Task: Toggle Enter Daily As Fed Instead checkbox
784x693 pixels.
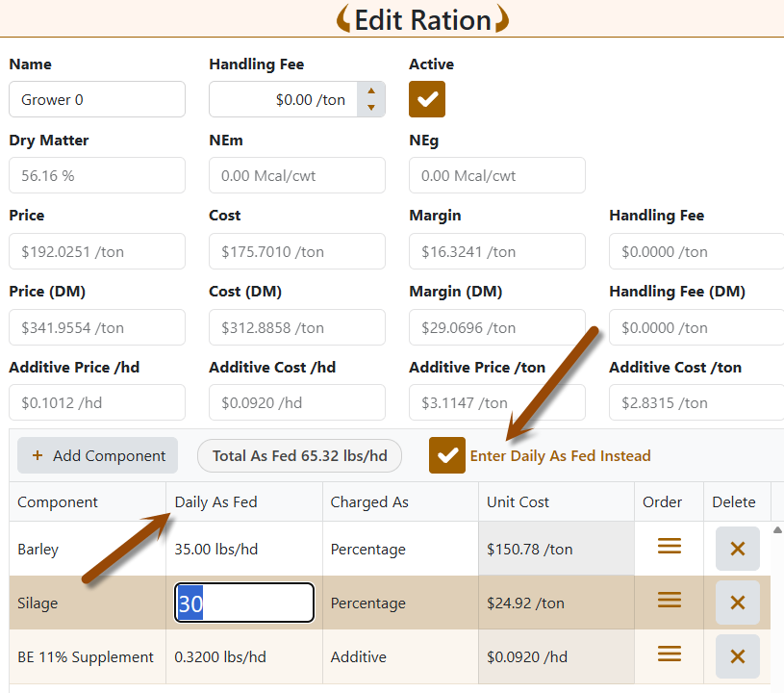Action: tap(447, 455)
